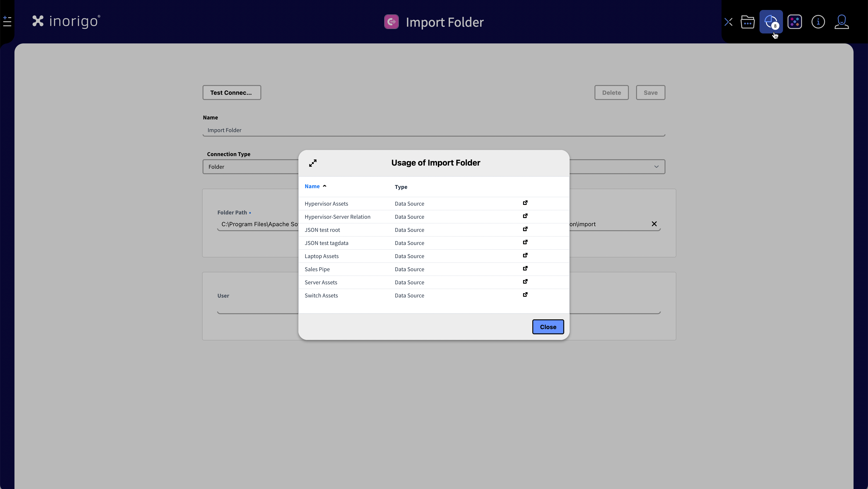The height and width of the screenshot is (489, 868).
Task: Open Sales Pipe via external link icon
Action: click(525, 268)
